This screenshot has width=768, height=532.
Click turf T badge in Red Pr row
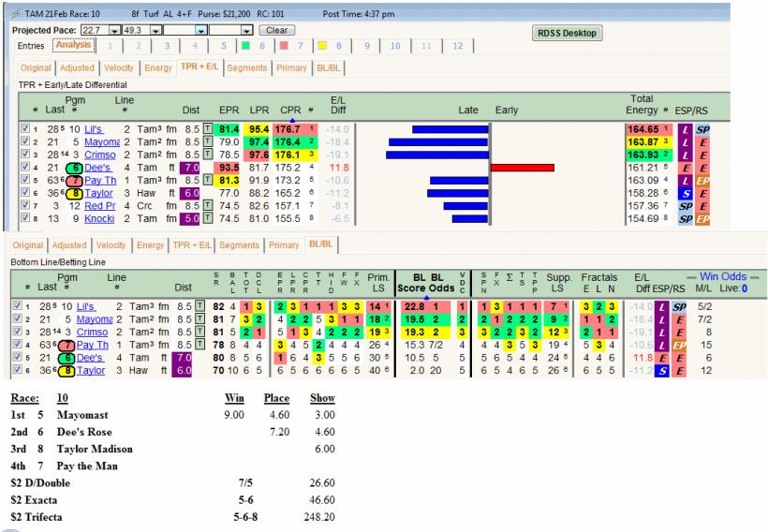(x=208, y=206)
